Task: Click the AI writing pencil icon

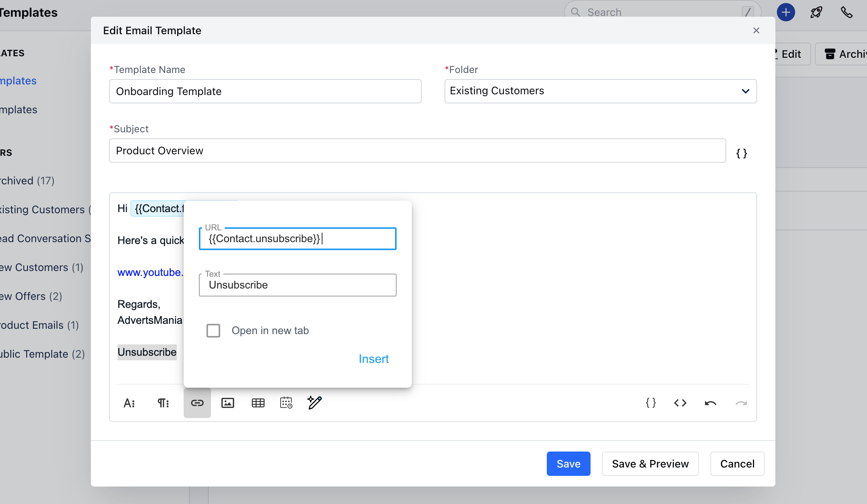Action: [x=314, y=403]
